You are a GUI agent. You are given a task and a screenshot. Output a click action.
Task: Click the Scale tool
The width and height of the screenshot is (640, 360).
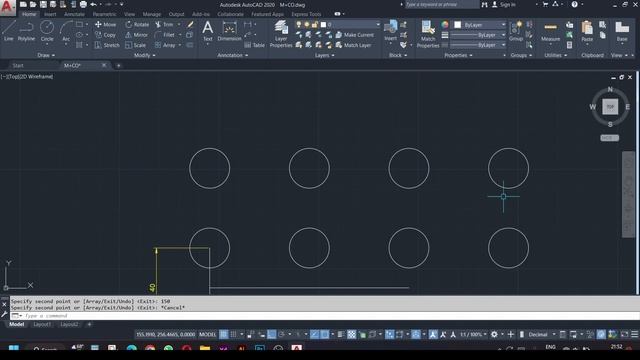click(x=136, y=45)
